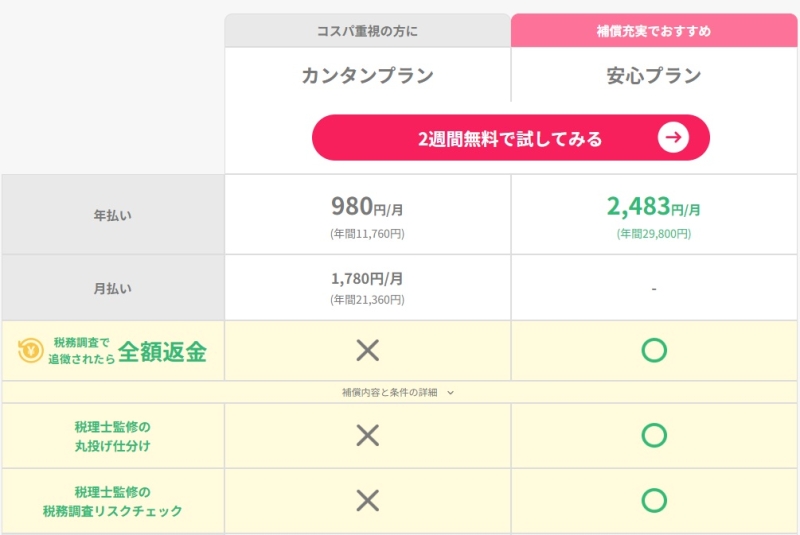The image size is (800, 535).
Task: Click the green circle in 税務調査リスクチェック row
Action: [654, 500]
